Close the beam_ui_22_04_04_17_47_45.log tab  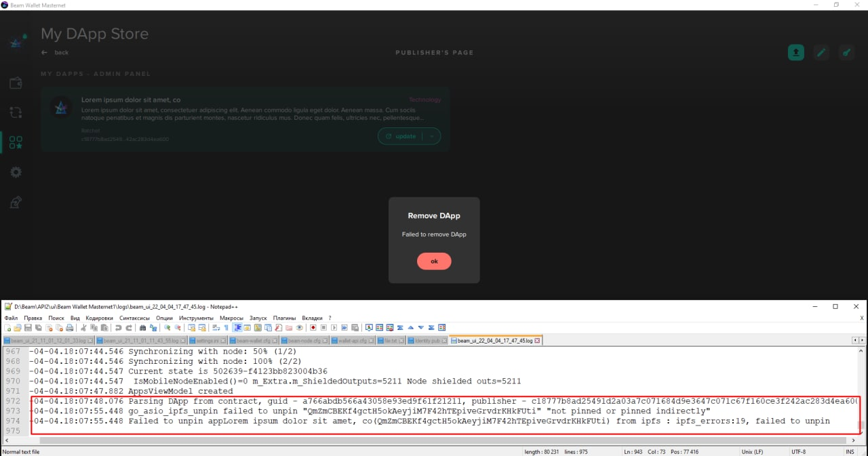pyautogui.click(x=538, y=340)
